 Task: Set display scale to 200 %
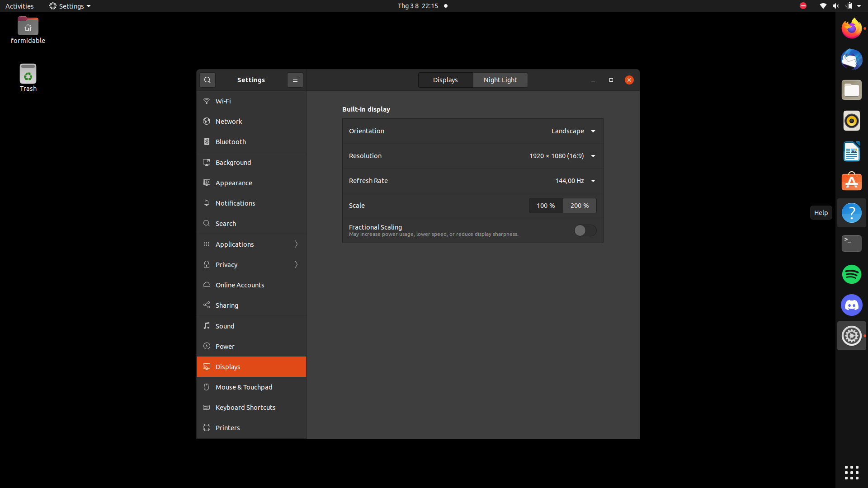[x=580, y=206]
